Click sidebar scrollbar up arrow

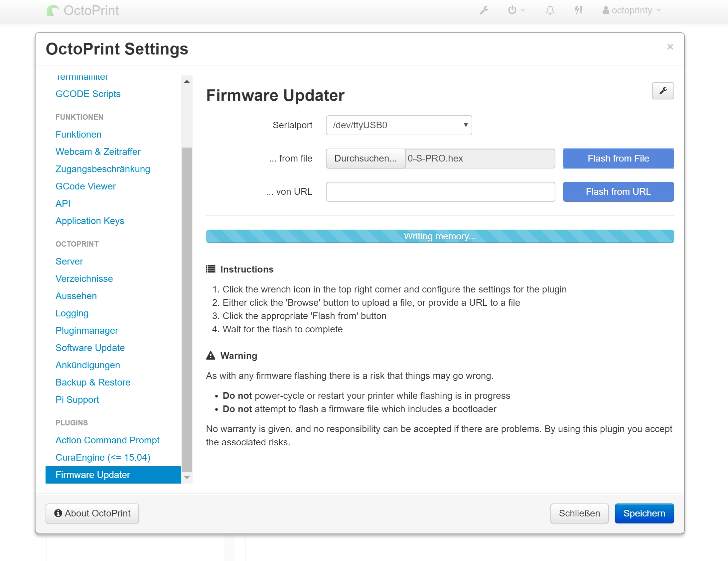187,81
